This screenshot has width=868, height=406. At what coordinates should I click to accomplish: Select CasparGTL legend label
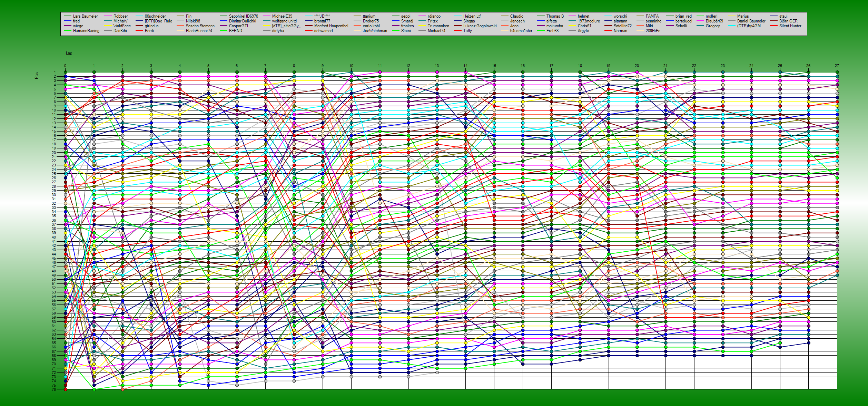click(239, 26)
